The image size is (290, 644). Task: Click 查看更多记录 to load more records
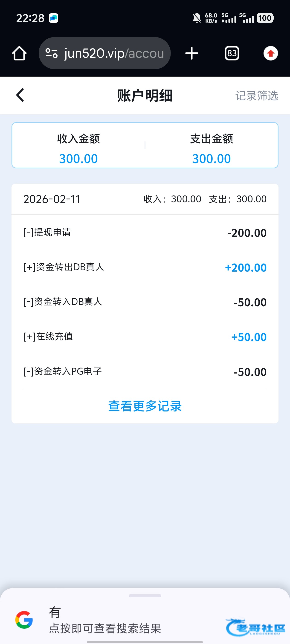145,406
